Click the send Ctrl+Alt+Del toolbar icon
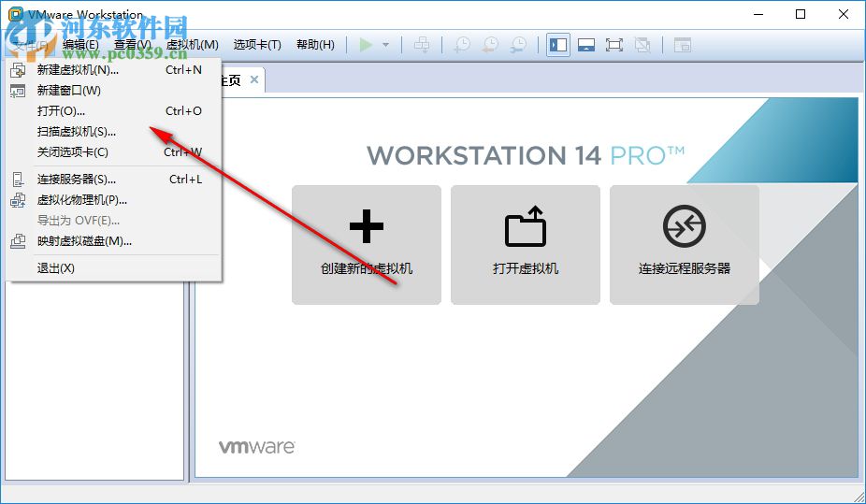Viewport: 866px width, 504px height. [x=422, y=45]
